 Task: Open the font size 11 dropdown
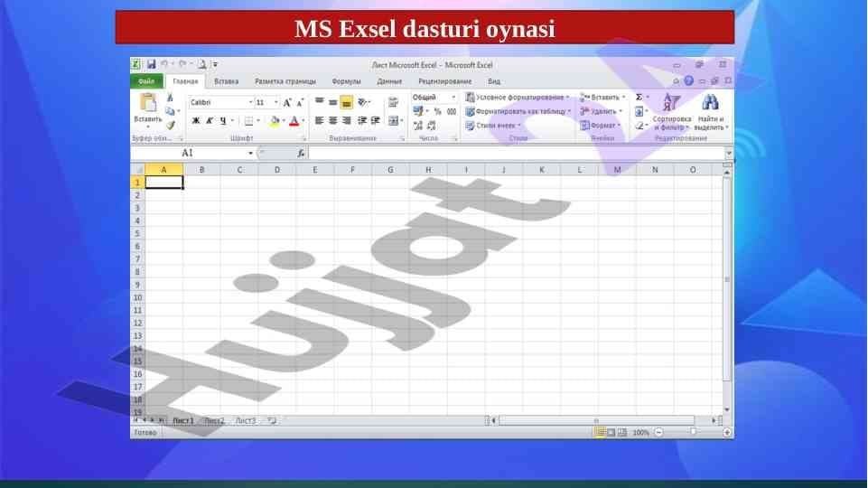click(x=275, y=102)
